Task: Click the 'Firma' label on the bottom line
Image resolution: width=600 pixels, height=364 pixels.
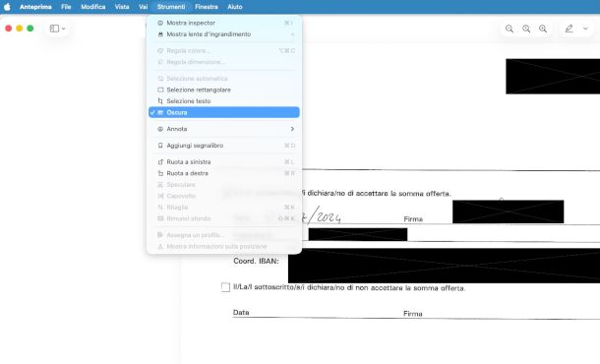Action: click(x=413, y=314)
